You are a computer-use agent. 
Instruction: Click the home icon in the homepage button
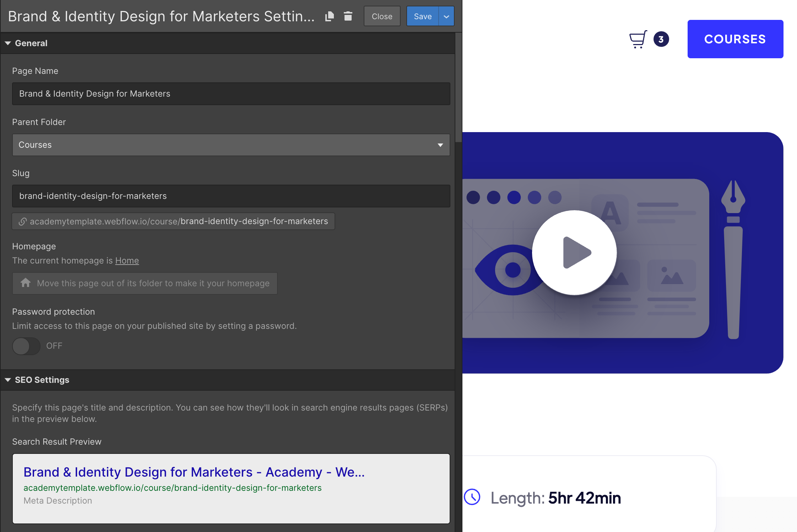[25, 283]
